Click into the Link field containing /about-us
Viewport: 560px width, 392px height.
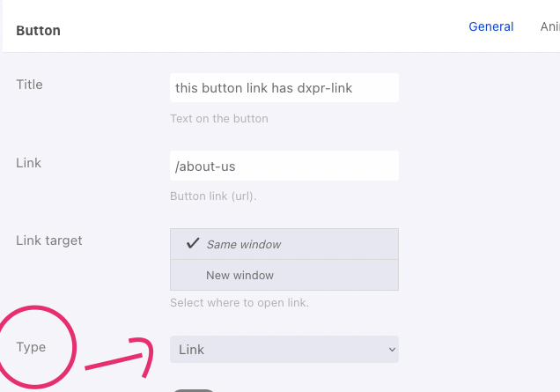click(x=284, y=166)
